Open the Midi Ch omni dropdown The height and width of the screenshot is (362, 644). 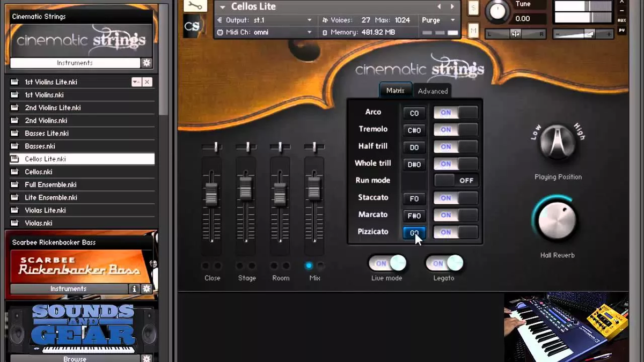(x=310, y=32)
